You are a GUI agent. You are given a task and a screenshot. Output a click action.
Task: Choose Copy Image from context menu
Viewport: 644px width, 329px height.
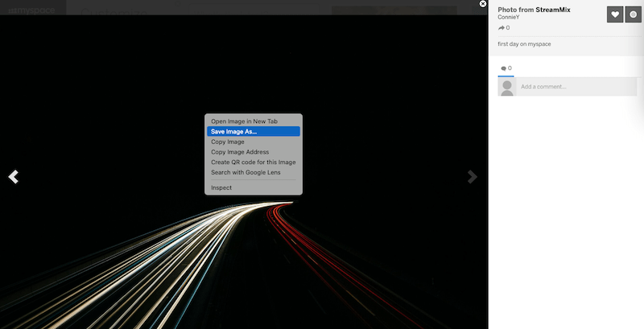[228, 142]
